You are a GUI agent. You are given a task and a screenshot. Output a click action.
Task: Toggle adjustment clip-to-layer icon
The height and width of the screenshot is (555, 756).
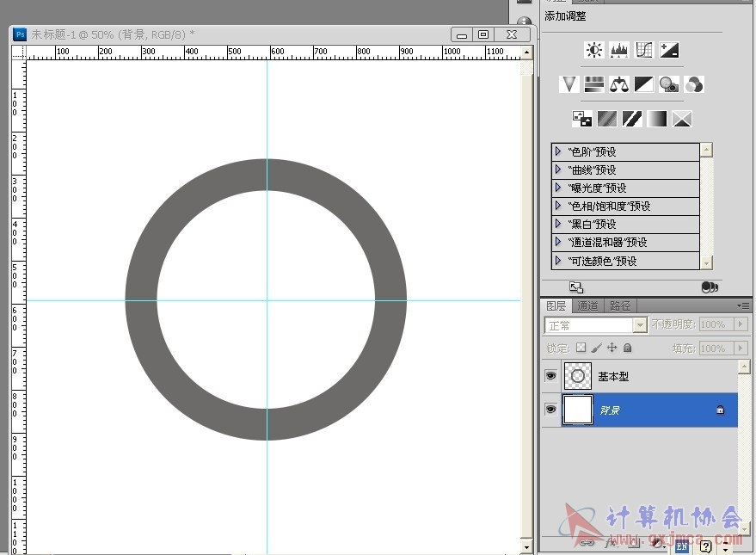(710, 287)
